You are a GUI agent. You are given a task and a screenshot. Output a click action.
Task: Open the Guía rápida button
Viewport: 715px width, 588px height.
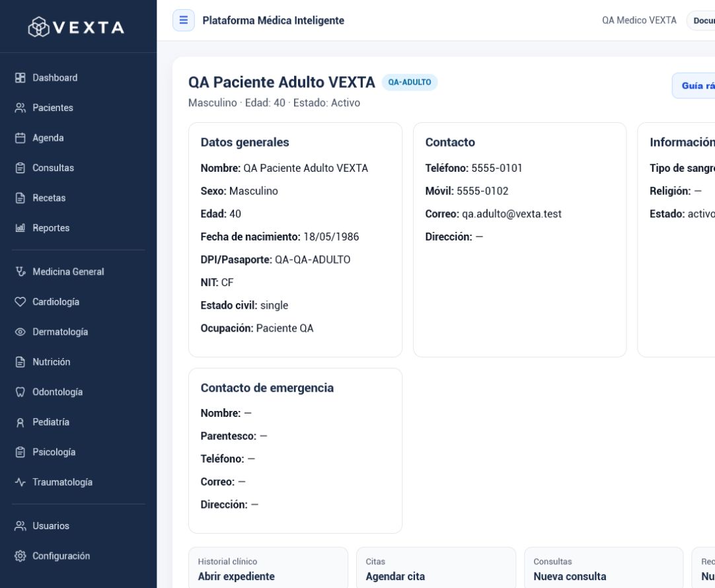(694, 86)
